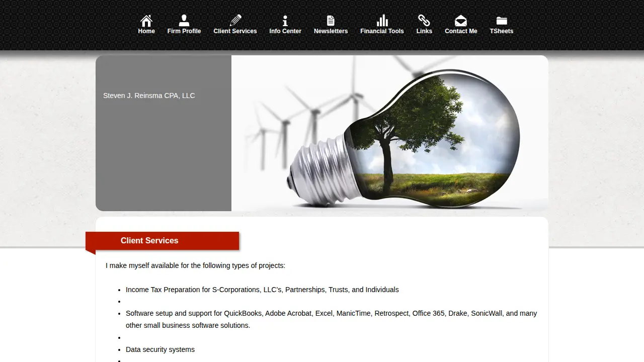The height and width of the screenshot is (362, 644).
Task: Click the Contact Me envelope icon
Action: pos(461,21)
